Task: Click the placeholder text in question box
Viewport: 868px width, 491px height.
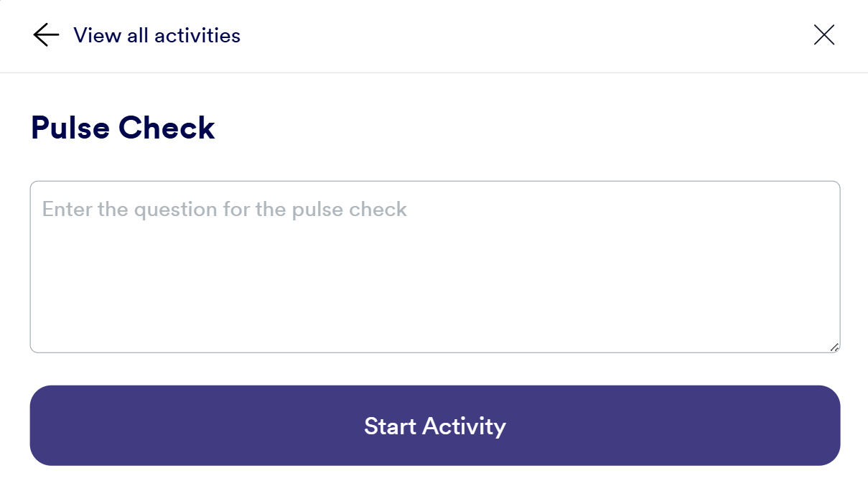Action: pos(225,210)
